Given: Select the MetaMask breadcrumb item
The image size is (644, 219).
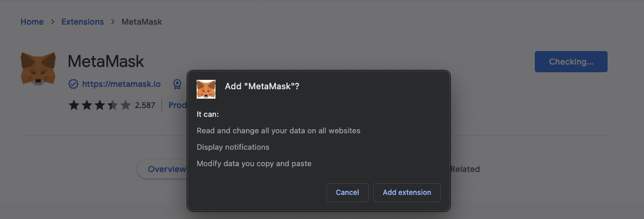Looking at the screenshot, I should pos(141,22).
